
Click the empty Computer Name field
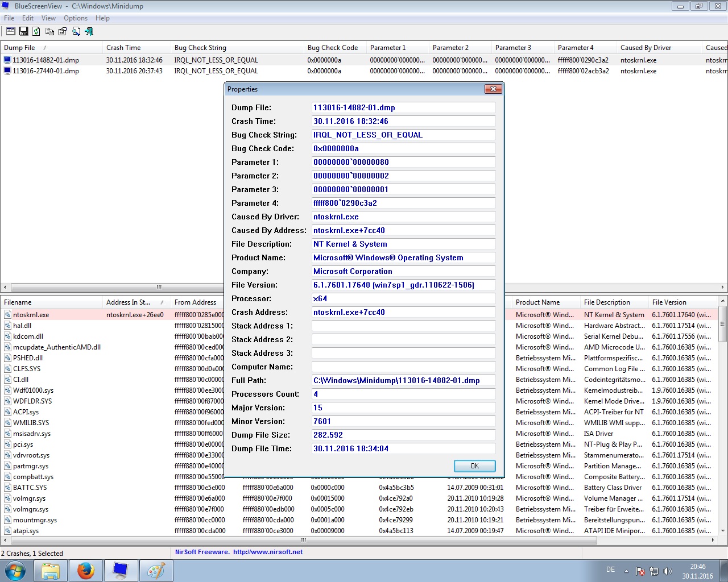(x=403, y=367)
